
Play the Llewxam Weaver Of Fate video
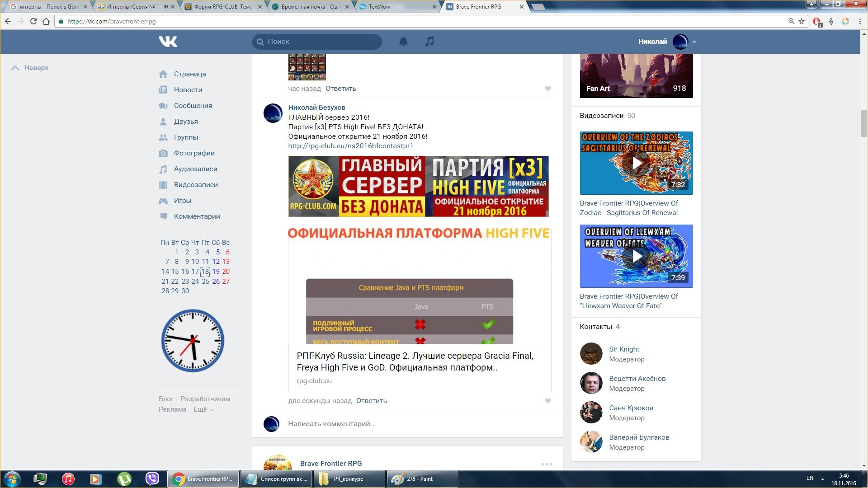coord(636,256)
